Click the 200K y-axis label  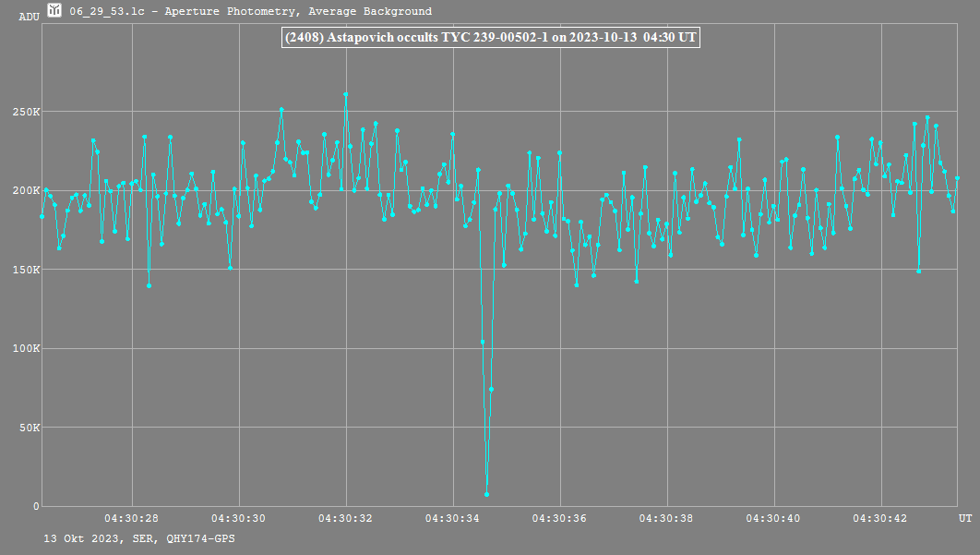click(x=25, y=190)
